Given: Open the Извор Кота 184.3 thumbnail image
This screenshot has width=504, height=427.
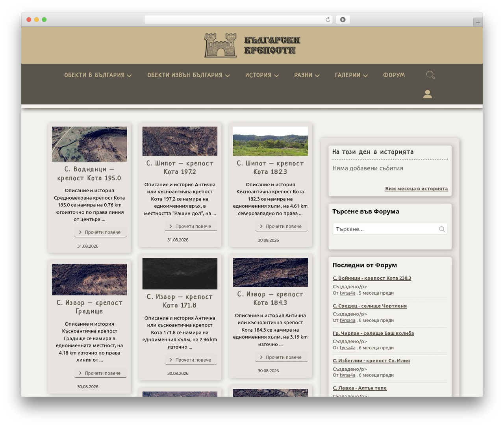Looking at the screenshot, I should pos(271,272).
